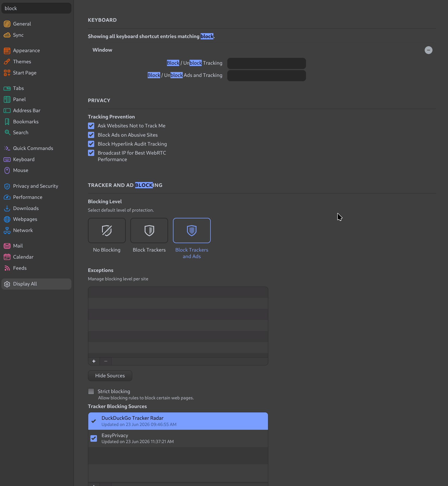Click the Hide Sources button
Screen dimensions: 448x486
click(110, 376)
